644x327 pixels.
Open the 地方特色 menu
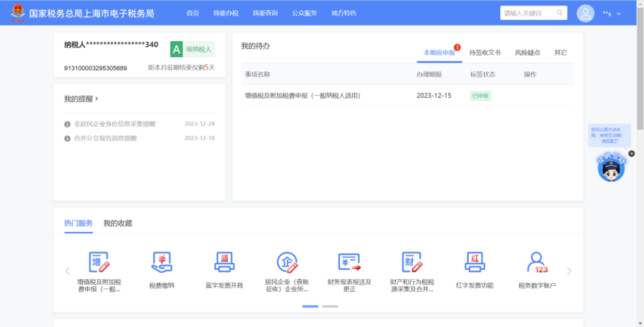[x=344, y=13]
